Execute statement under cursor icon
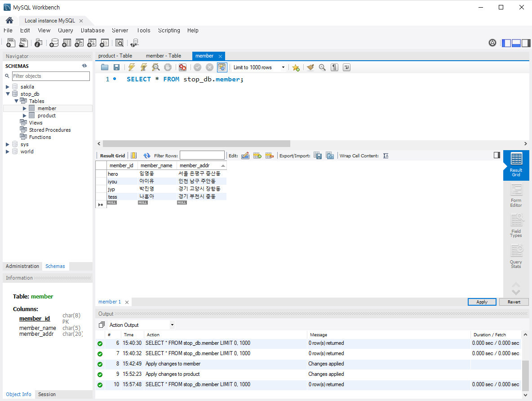This screenshot has width=532, height=401. click(x=144, y=67)
